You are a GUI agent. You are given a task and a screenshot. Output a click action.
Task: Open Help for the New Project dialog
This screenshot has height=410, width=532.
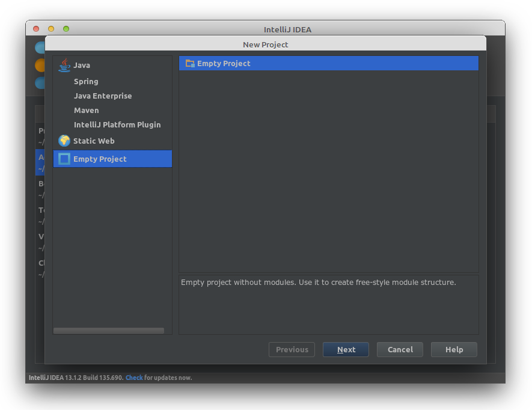(454, 350)
